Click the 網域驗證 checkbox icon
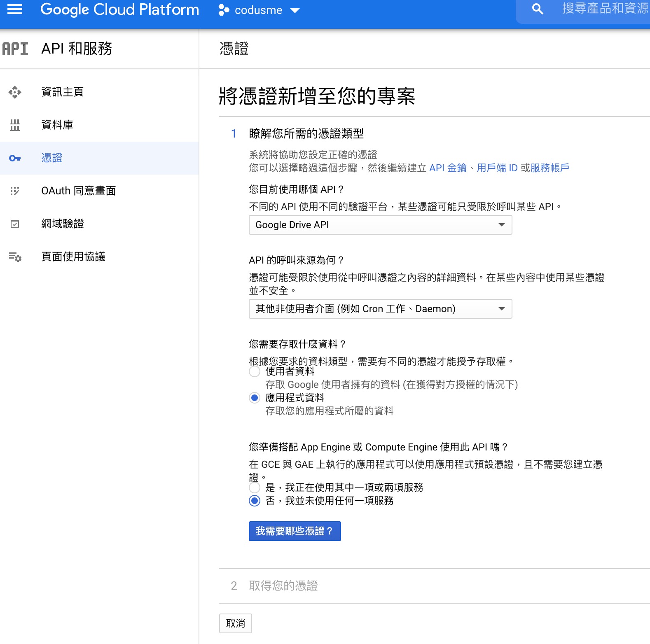The height and width of the screenshot is (644, 650). point(15,224)
